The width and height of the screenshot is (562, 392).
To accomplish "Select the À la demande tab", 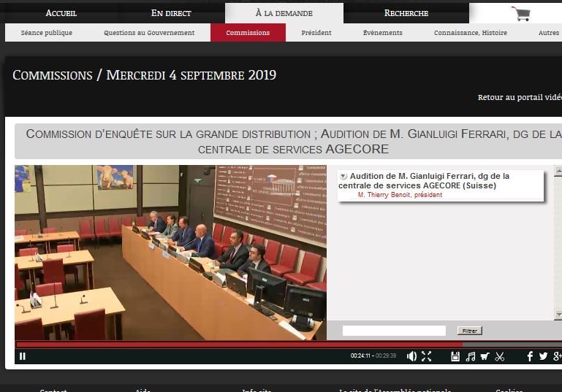I will point(284,13).
